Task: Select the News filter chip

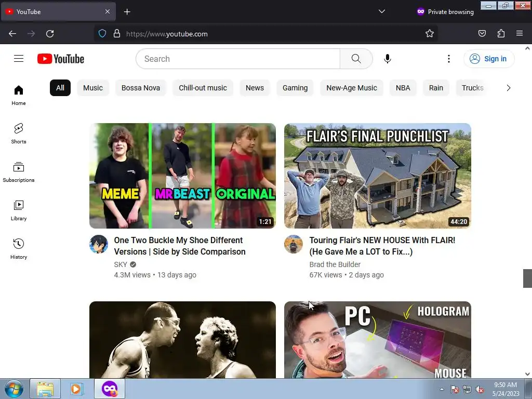Action: (255, 88)
